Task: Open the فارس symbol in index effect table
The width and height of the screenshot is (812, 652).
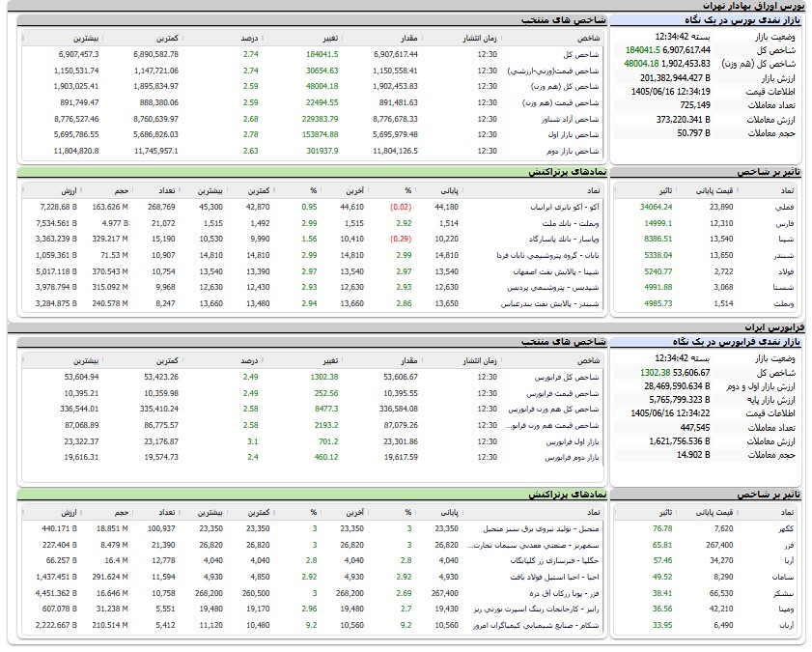Action: (x=784, y=223)
